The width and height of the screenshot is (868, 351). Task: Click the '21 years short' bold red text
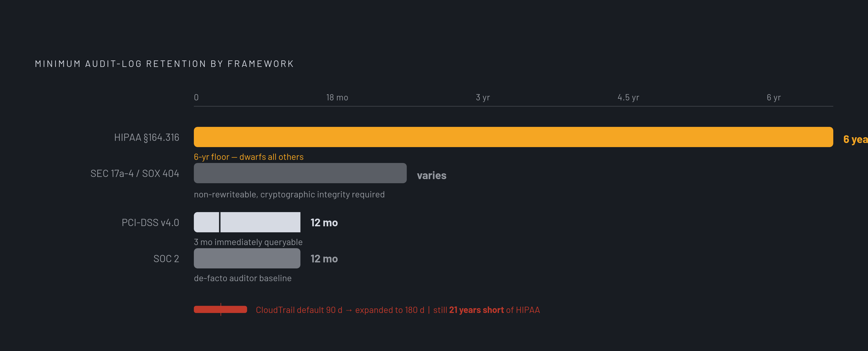pyautogui.click(x=476, y=310)
